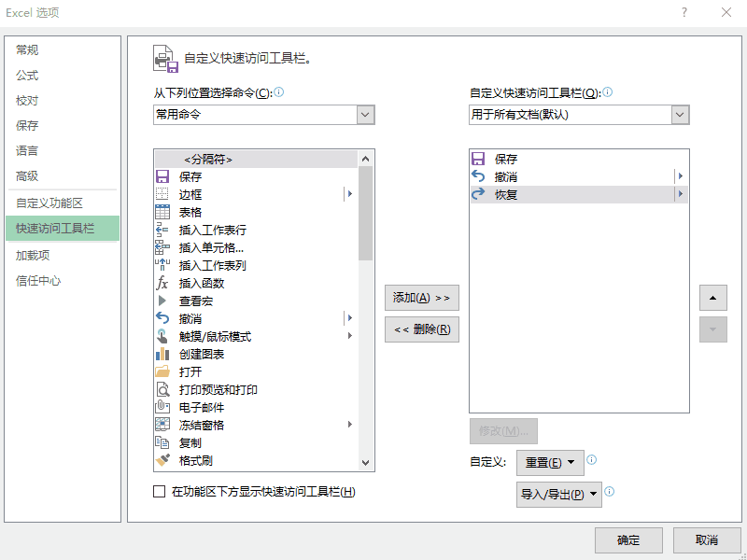747x560 pixels.
Task: Click the Insert Cells icon
Action: tap(162, 247)
